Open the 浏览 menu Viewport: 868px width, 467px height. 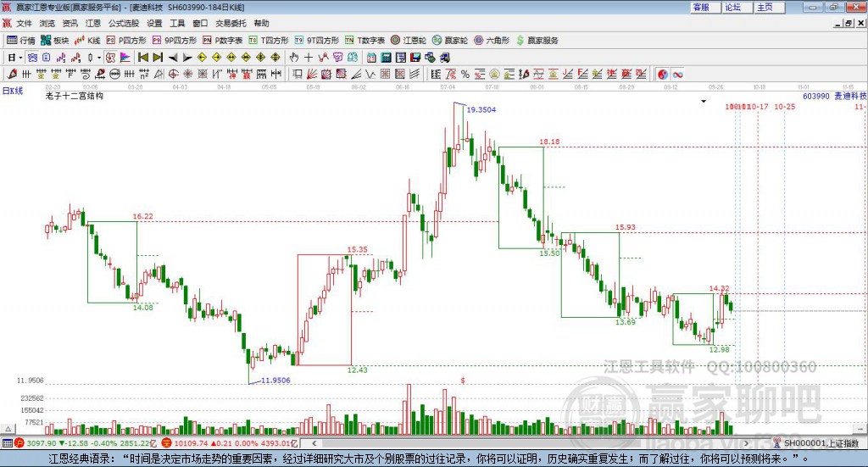(x=47, y=23)
